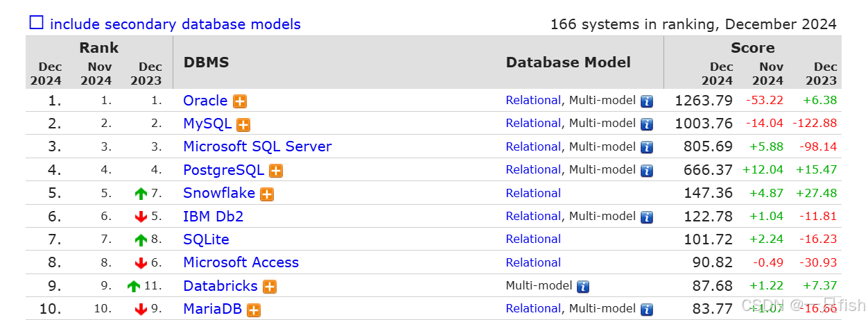Image resolution: width=868 pixels, height=320 pixels.
Task: Expand the plus icon beside PostgreSQL
Action: [x=276, y=171]
